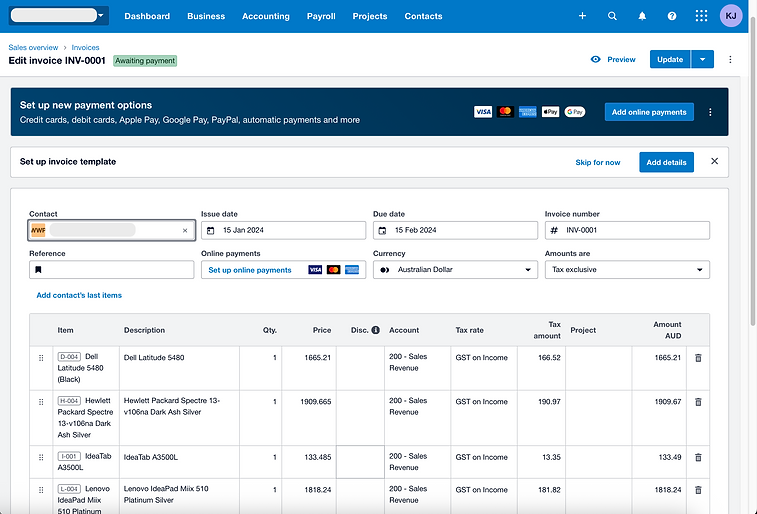Grab drag handle of Dell Latitude row
The height and width of the screenshot is (514, 757).
point(41,358)
